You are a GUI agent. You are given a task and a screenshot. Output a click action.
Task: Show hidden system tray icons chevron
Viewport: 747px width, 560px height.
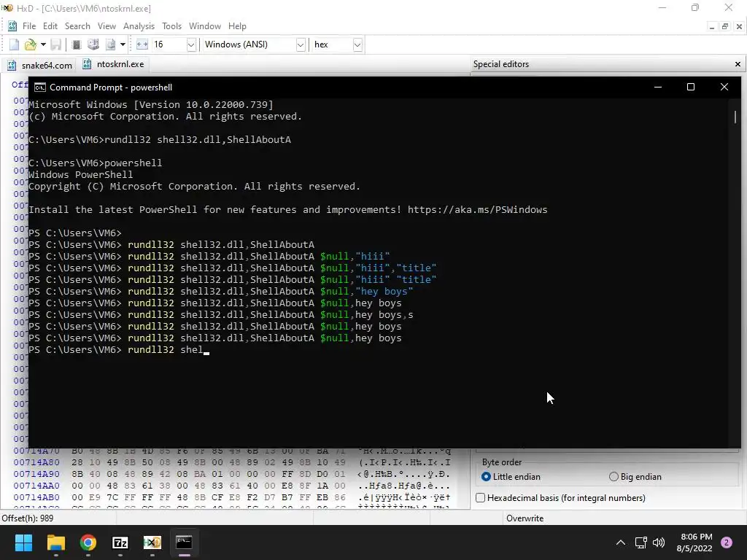(621, 542)
